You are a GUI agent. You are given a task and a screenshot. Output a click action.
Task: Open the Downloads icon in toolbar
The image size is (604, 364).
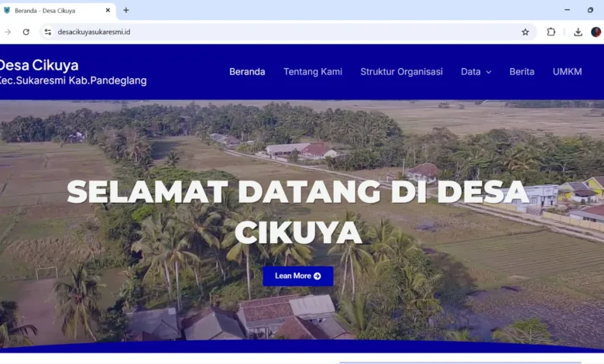click(578, 32)
